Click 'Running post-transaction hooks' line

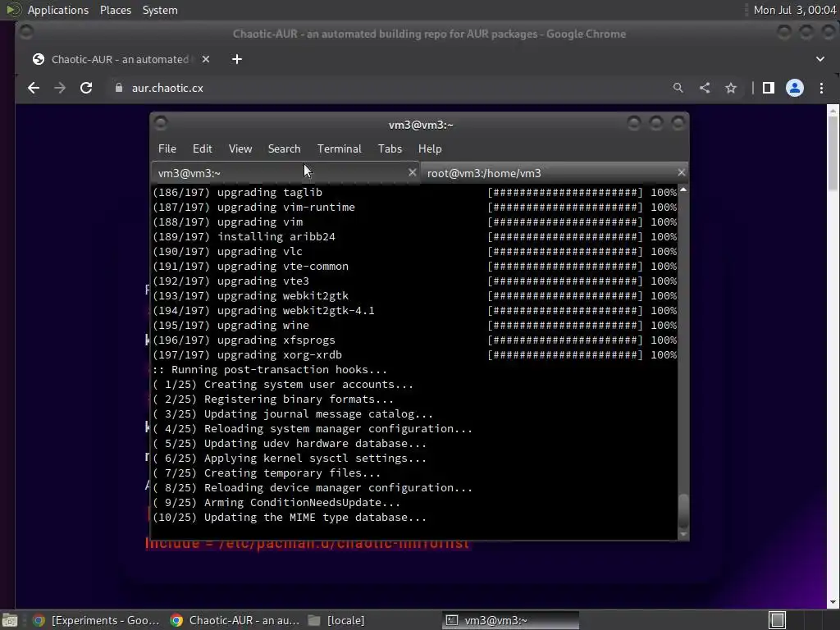pyautogui.click(x=269, y=370)
